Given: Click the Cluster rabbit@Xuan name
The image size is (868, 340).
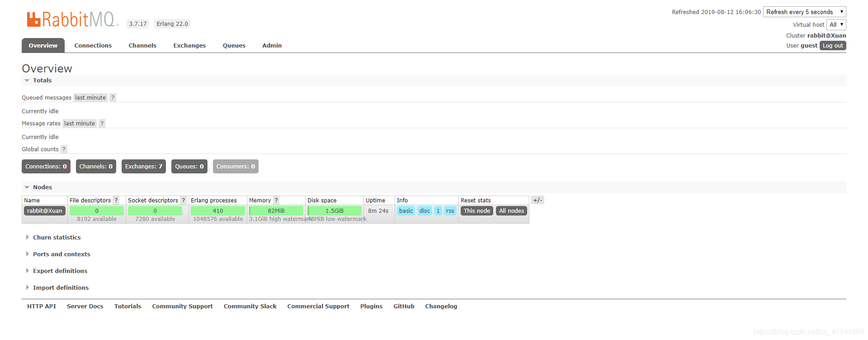Looking at the screenshot, I should 827,35.
